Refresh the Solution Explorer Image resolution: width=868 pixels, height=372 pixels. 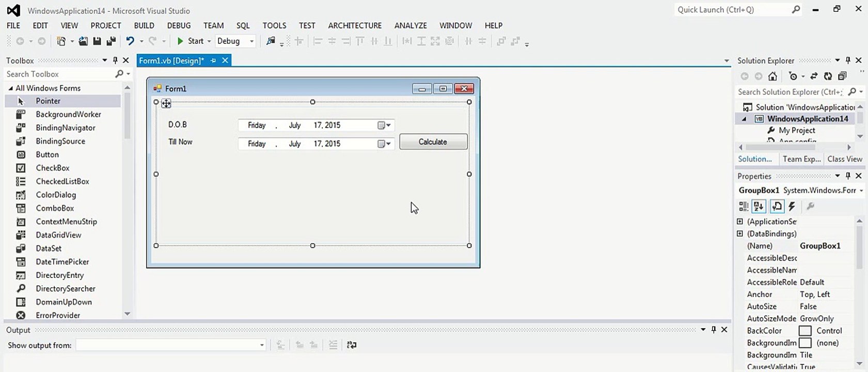[x=828, y=76]
